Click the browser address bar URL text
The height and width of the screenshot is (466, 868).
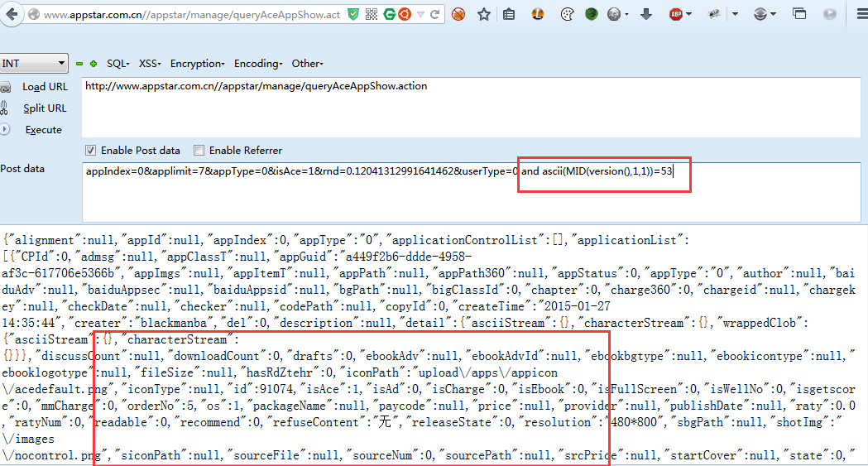pos(191,15)
